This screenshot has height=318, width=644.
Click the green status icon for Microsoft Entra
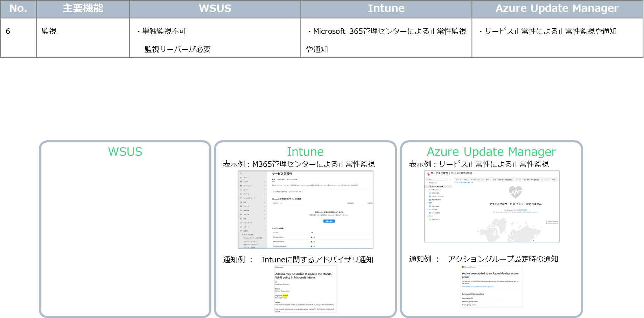[311, 237]
